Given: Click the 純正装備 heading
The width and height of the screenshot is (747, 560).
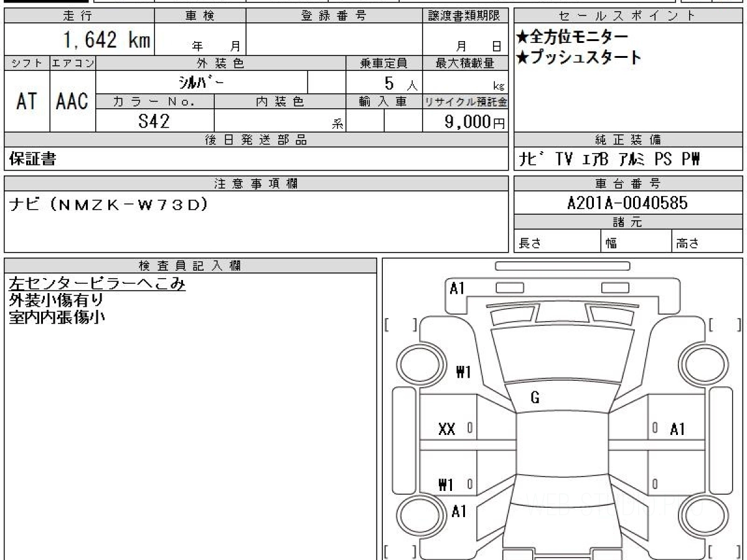Looking at the screenshot, I should pyautogui.click(x=628, y=140).
